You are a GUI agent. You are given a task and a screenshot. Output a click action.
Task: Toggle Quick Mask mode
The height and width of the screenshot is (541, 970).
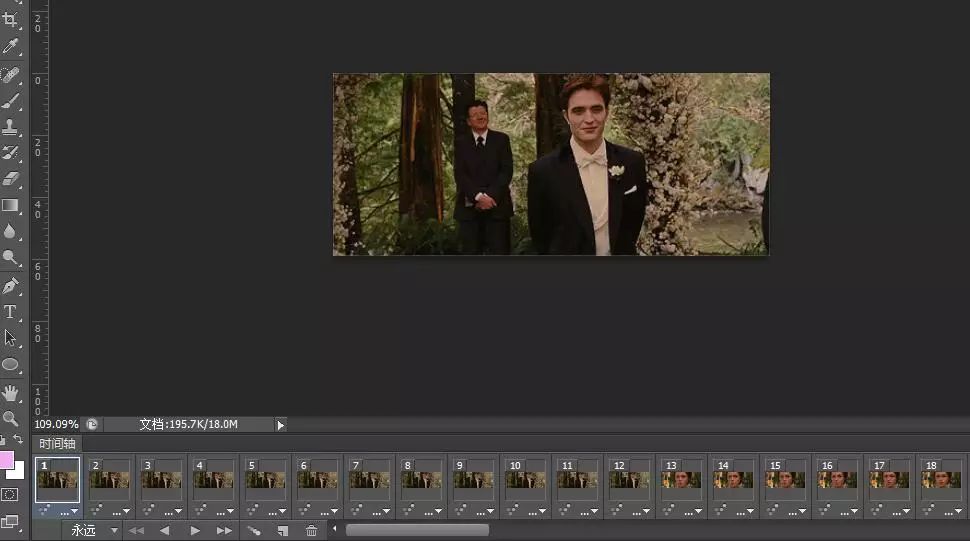(x=10, y=495)
